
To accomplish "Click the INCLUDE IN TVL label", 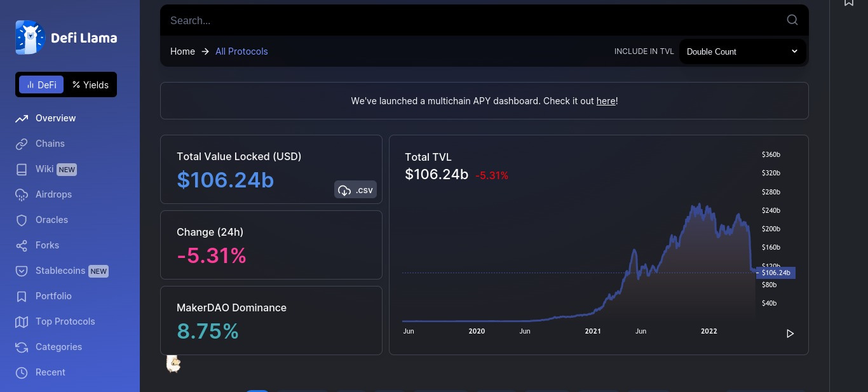I will tap(644, 51).
